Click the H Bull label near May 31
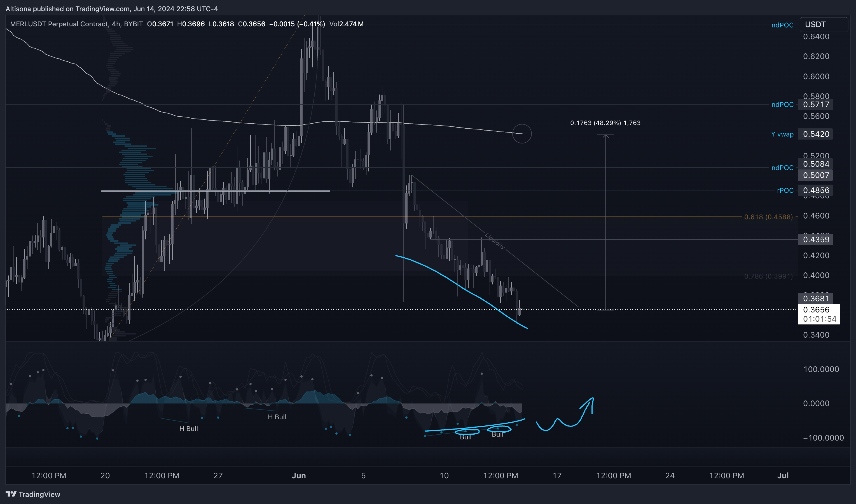The width and height of the screenshot is (856, 504). tap(277, 417)
